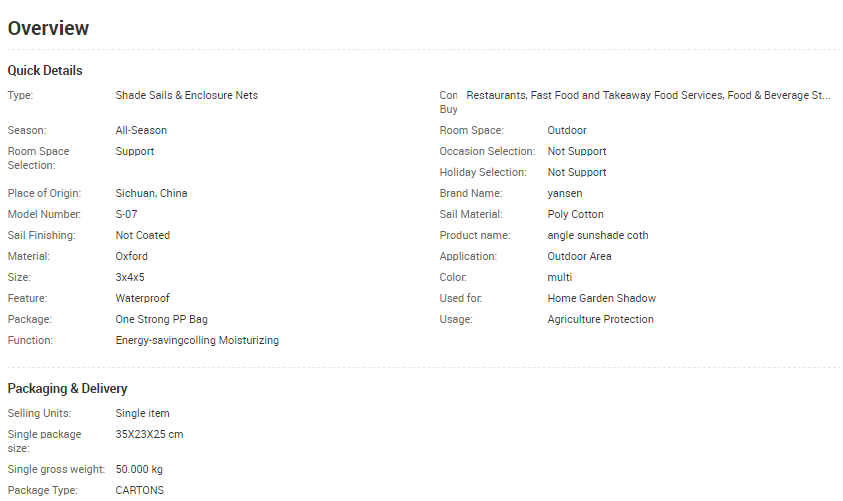Screen dimensions: 843x501
Task: Select the 35X23X25 cm package size
Action: click(150, 434)
